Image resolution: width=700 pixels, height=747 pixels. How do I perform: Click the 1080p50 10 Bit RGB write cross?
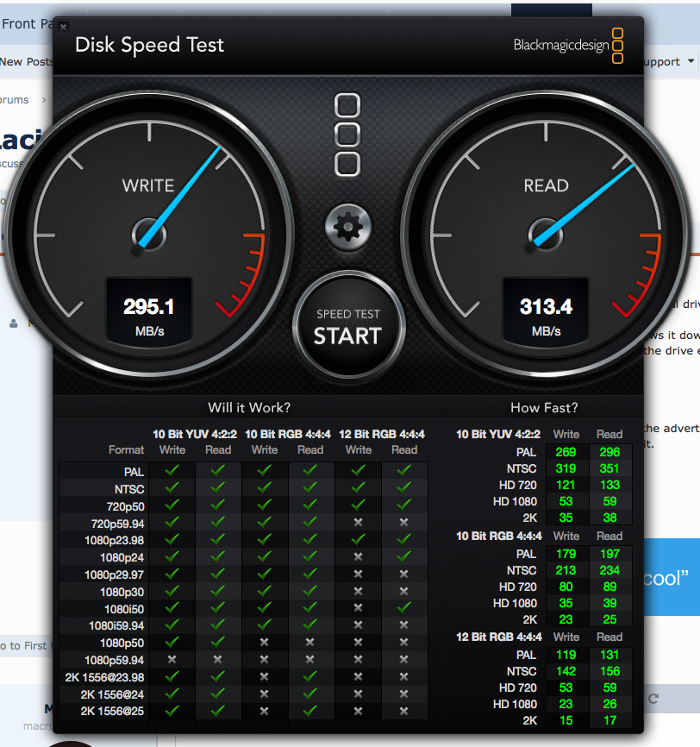coord(265,642)
